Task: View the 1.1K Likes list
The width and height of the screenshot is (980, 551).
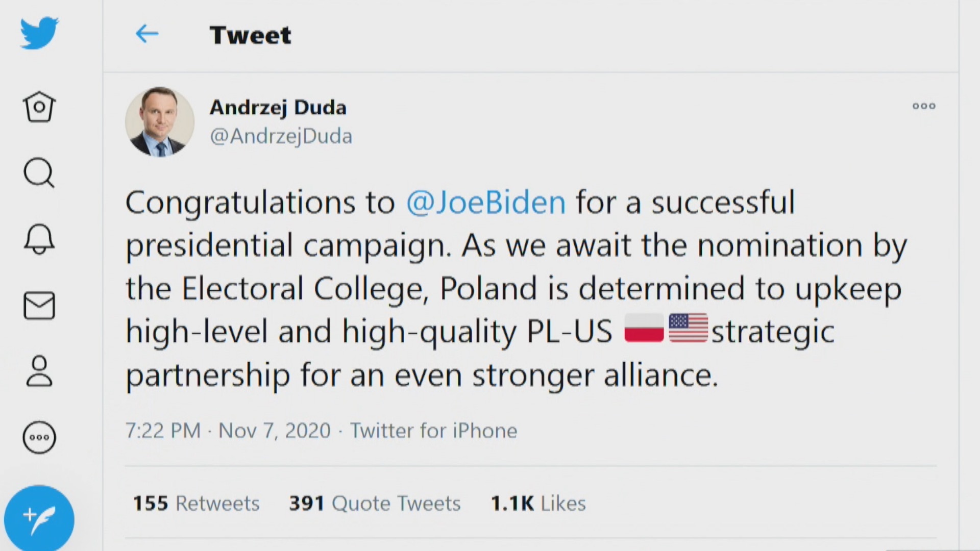Action: [x=538, y=504]
